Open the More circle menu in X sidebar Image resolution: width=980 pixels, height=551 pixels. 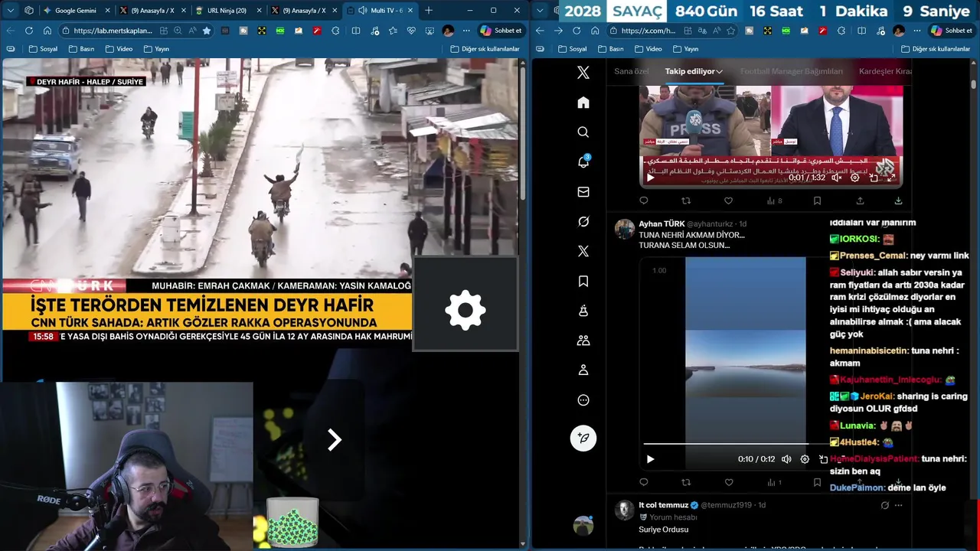583,400
